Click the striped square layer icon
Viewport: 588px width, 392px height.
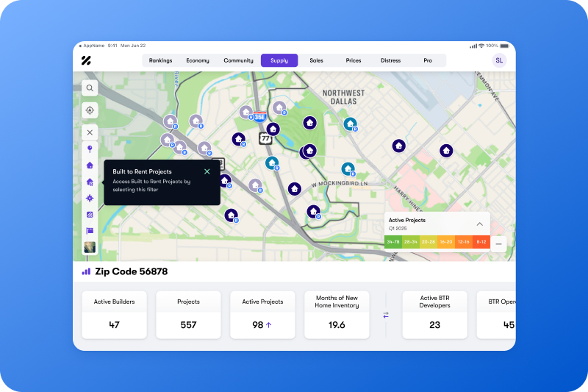click(90, 215)
